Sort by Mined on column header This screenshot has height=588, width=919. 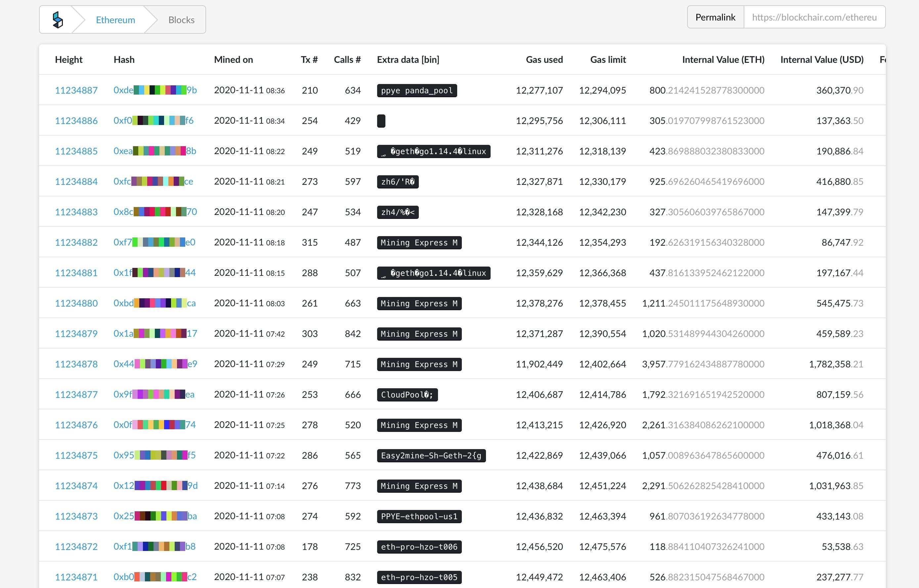(233, 60)
